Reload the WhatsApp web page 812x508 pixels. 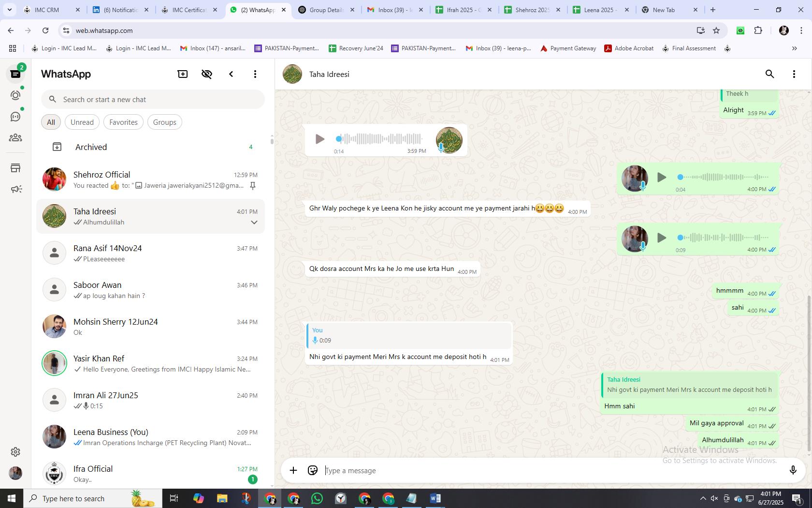point(45,30)
